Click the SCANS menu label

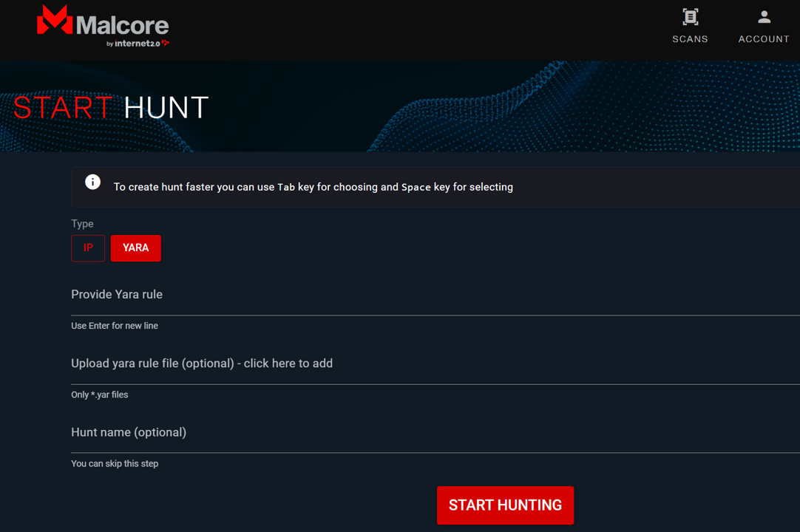(690, 39)
